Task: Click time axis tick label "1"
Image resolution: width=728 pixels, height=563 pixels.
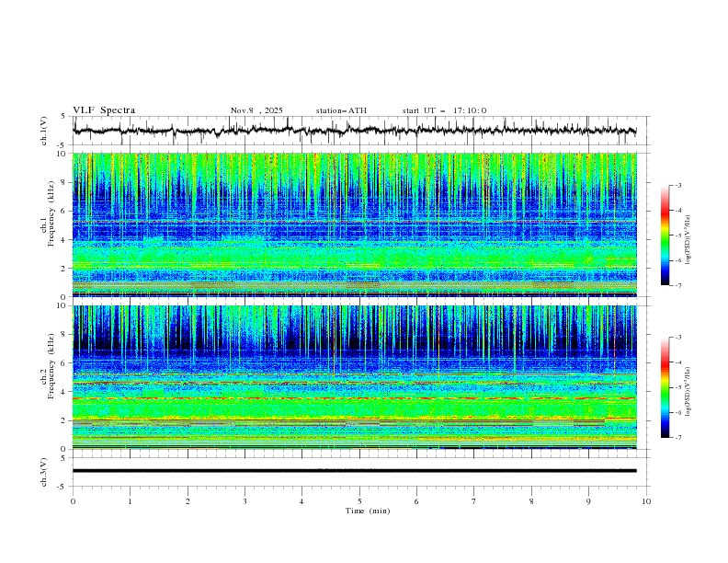Action: 130,501
